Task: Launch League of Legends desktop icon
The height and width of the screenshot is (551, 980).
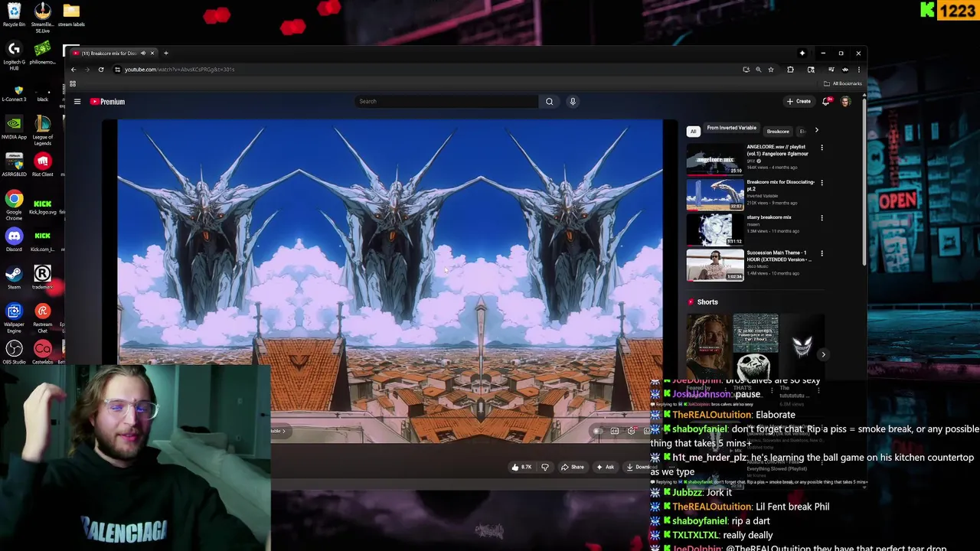Action: tap(42, 129)
